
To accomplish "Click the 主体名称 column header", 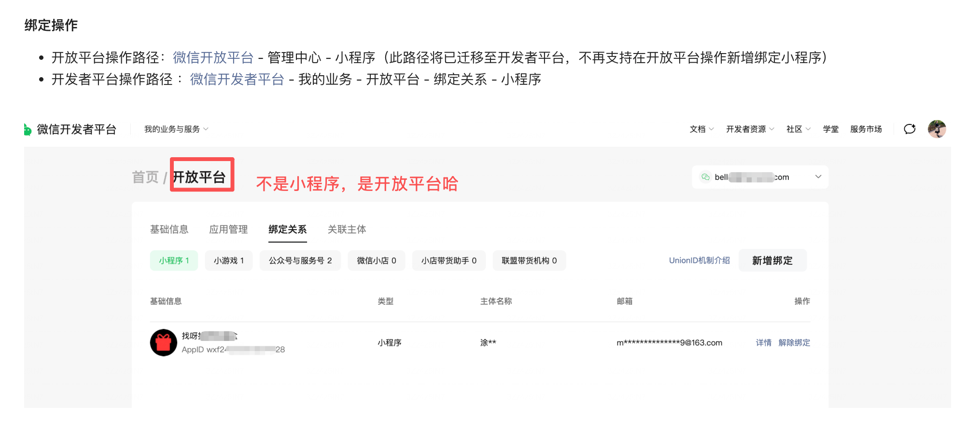I will [496, 301].
